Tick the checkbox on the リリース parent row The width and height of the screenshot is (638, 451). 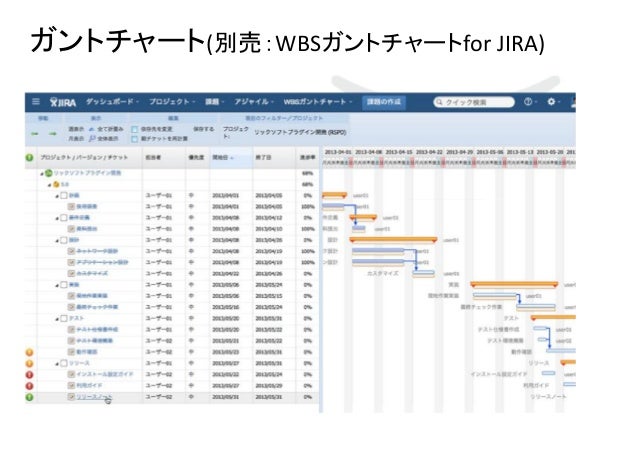point(63,363)
